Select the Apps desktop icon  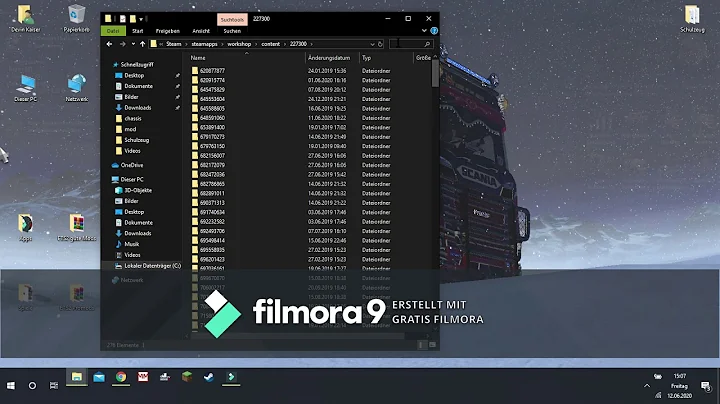pos(25,228)
